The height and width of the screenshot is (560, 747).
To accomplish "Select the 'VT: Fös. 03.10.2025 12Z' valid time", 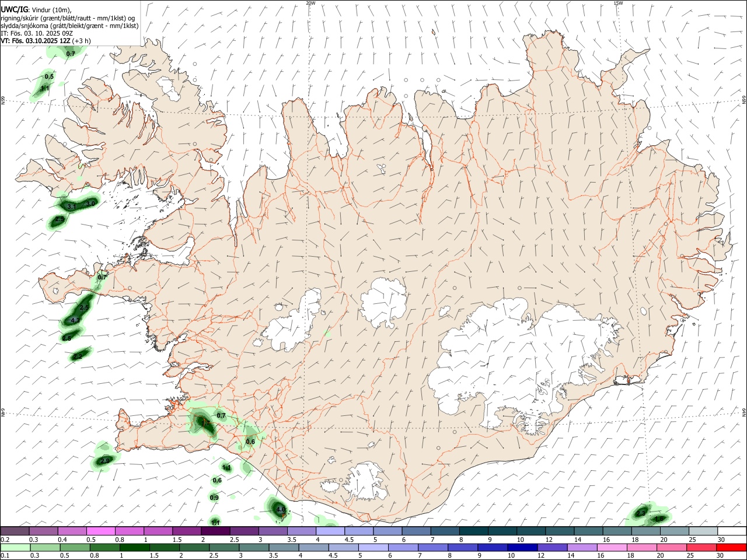I will (36, 41).
